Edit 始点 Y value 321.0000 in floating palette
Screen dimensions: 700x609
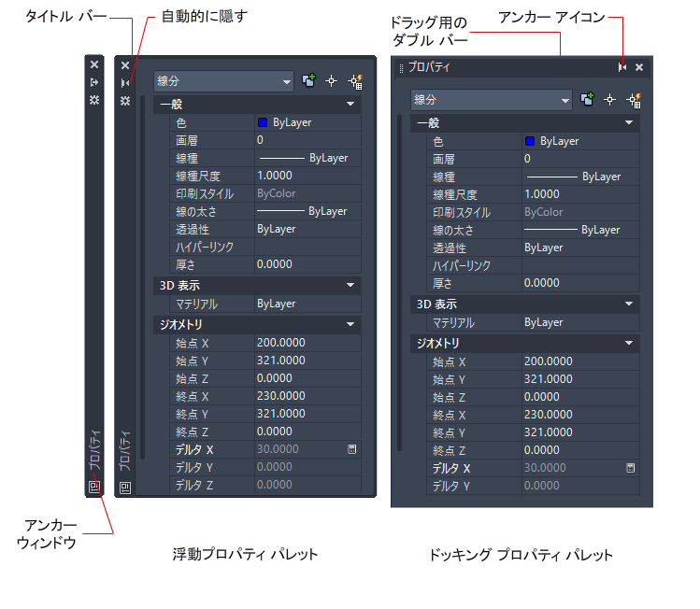click(x=307, y=361)
